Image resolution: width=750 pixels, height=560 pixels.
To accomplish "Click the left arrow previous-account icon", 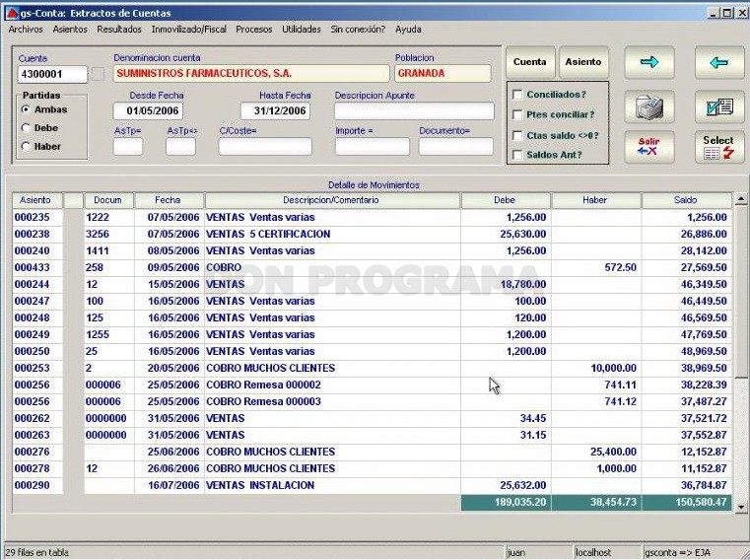I will coord(718,62).
